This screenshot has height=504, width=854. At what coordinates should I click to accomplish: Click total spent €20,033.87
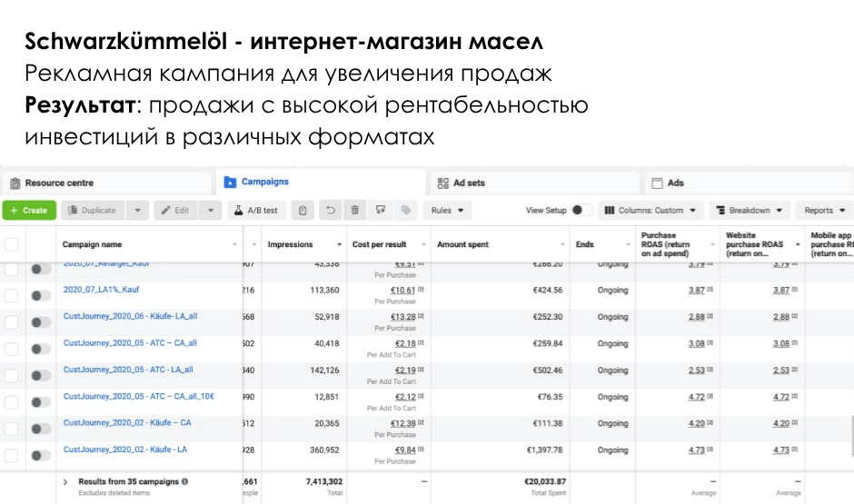544,481
